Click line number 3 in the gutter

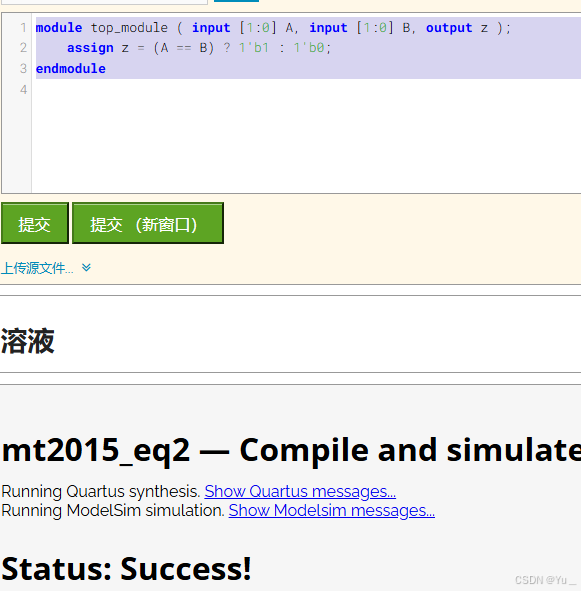[23, 69]
